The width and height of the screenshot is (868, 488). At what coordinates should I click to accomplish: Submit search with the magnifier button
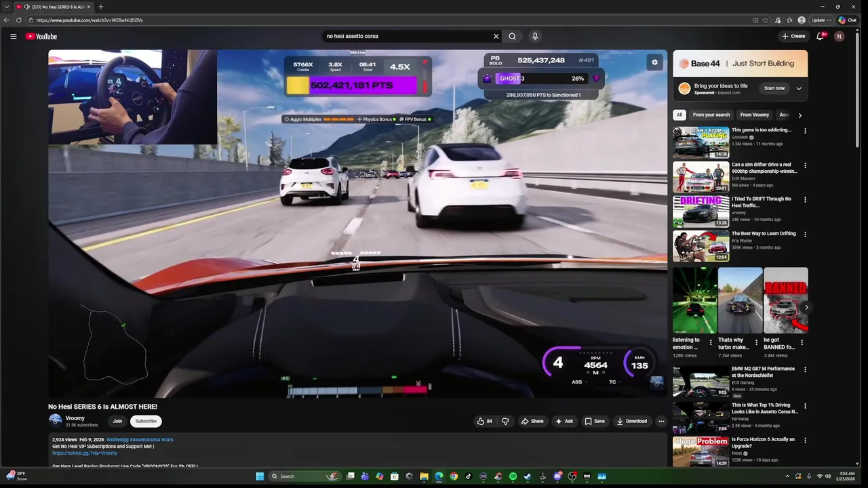(x=513, y=37)
